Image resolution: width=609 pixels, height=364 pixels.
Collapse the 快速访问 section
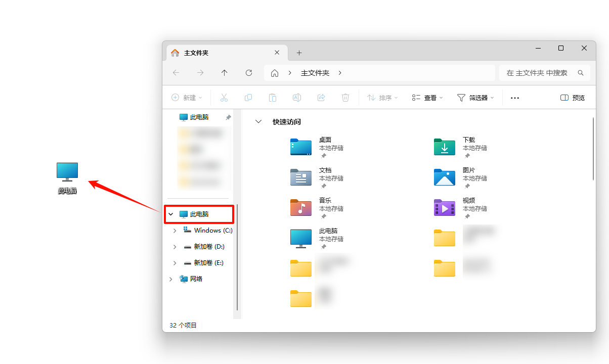(259, 122)
